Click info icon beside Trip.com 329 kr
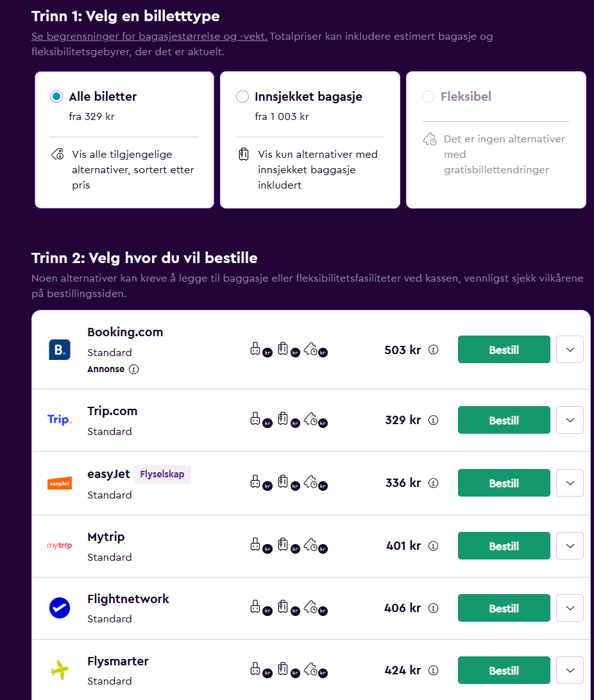This screenshot has width=594, height=700. point(434,420)
